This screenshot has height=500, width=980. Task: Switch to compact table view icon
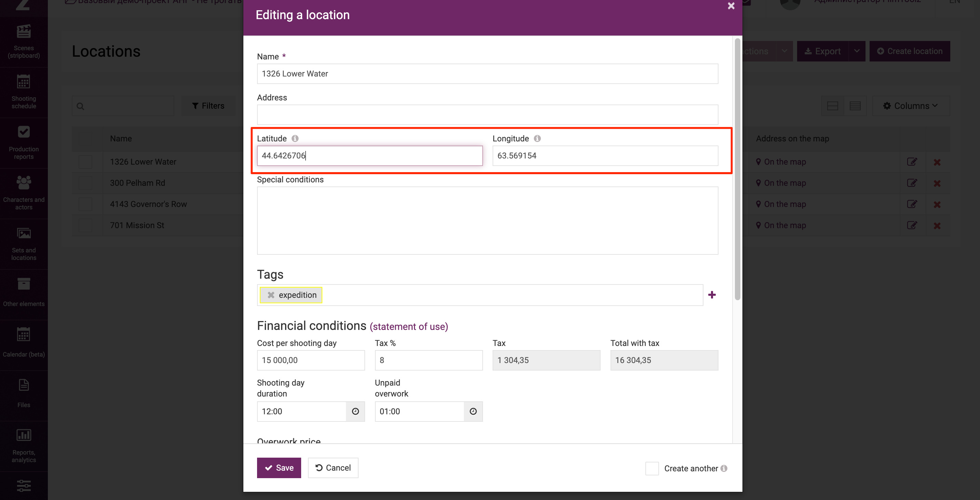click(x=855, y=106)
